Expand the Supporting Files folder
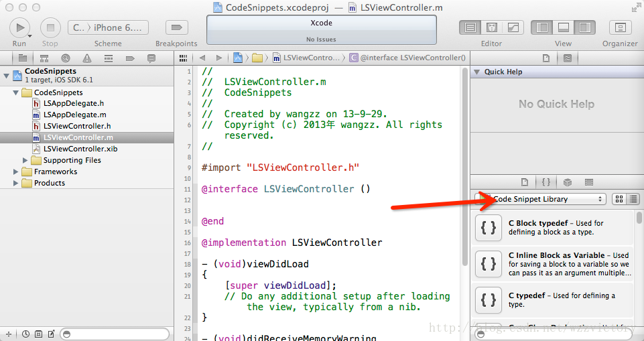 tap(25, 160)
